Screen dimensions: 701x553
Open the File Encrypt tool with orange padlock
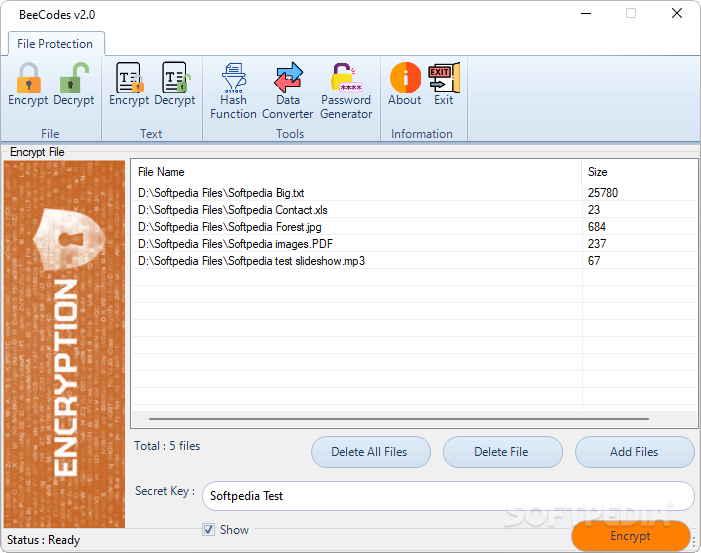(28, 84)
